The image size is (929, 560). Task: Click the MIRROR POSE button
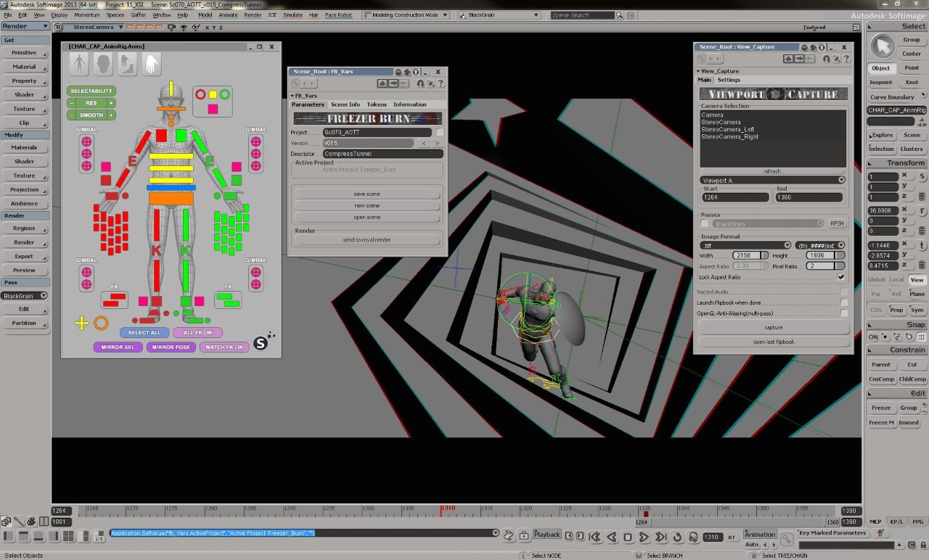[171, 347]
